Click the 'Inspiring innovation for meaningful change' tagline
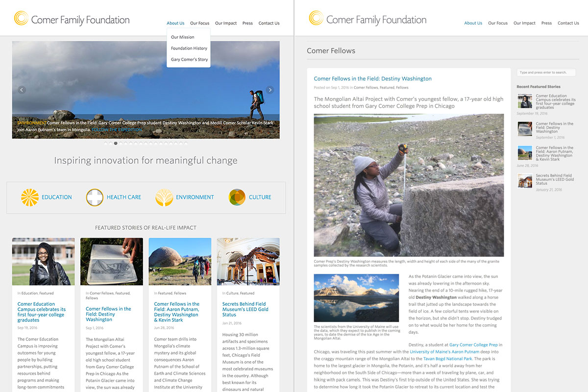The width and height of the screenshot is (588, 392). pos(146,161)
